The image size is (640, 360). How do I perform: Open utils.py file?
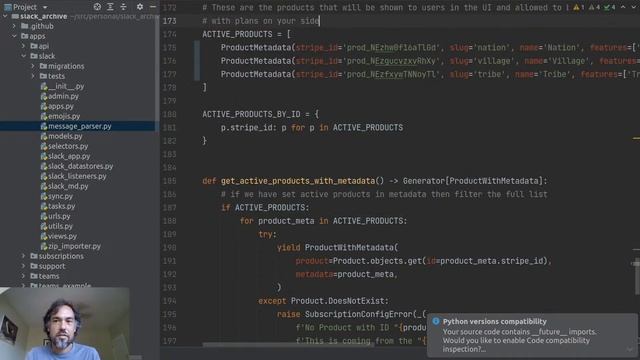[x=60, y=226]
